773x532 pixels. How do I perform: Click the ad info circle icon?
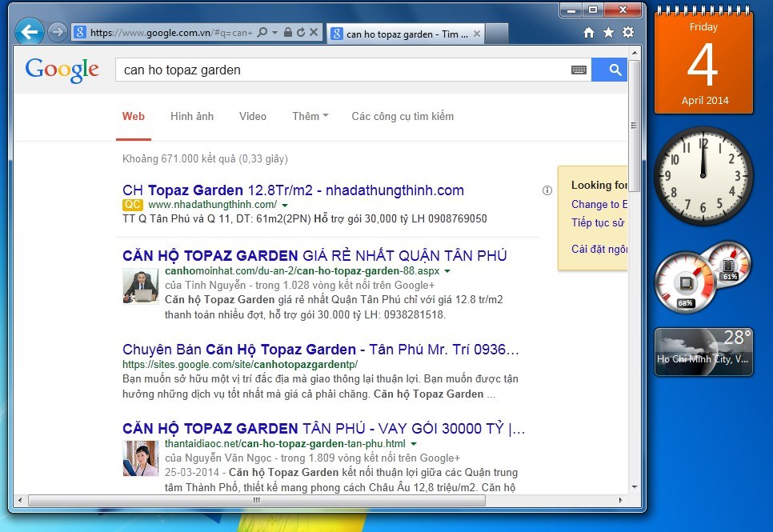[547, 190]
